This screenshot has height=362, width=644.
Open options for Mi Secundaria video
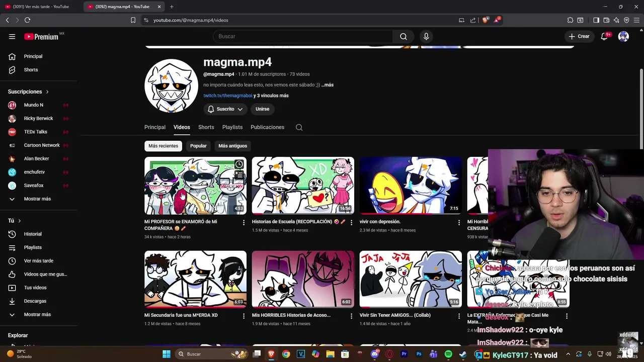point(244,316)
